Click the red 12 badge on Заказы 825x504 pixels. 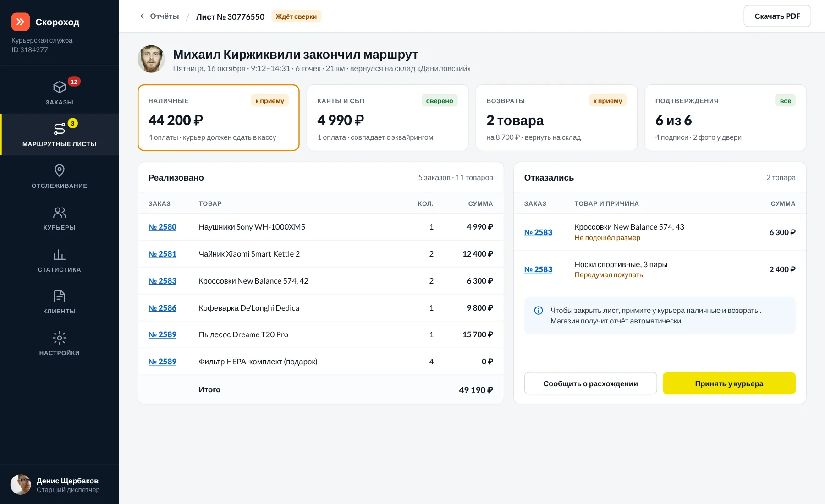pos(74,82)
